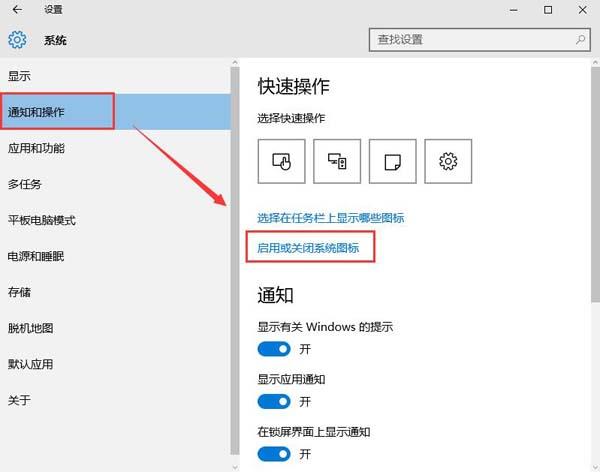
Task: Select the all settings gear quick action tile
Action: 448,161
